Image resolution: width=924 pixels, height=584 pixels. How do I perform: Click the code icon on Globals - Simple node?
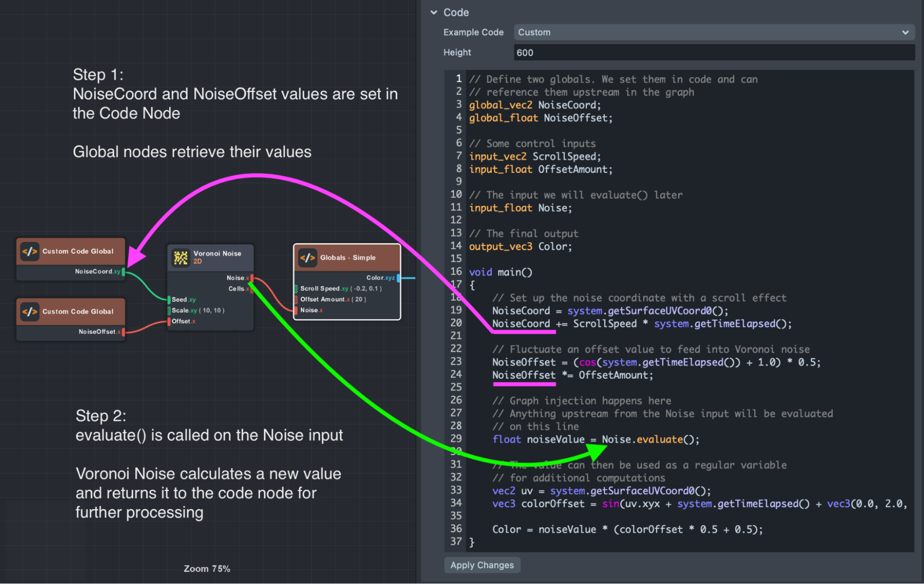pos(307,258)
